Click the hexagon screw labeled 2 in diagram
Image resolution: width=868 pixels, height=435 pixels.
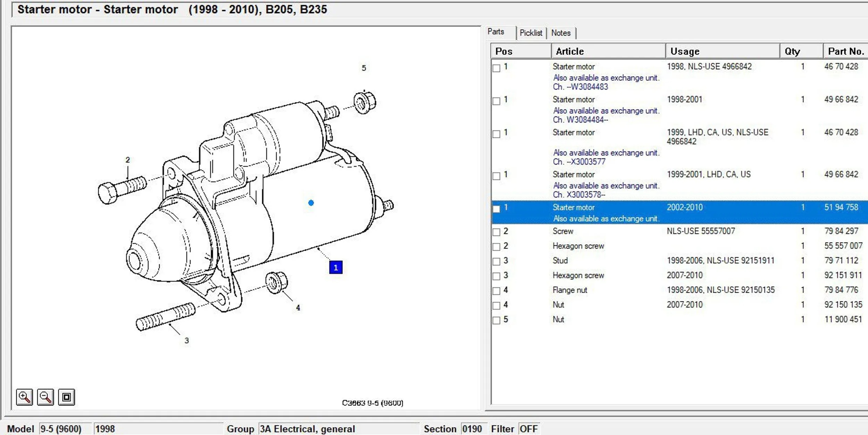point(122,189)
